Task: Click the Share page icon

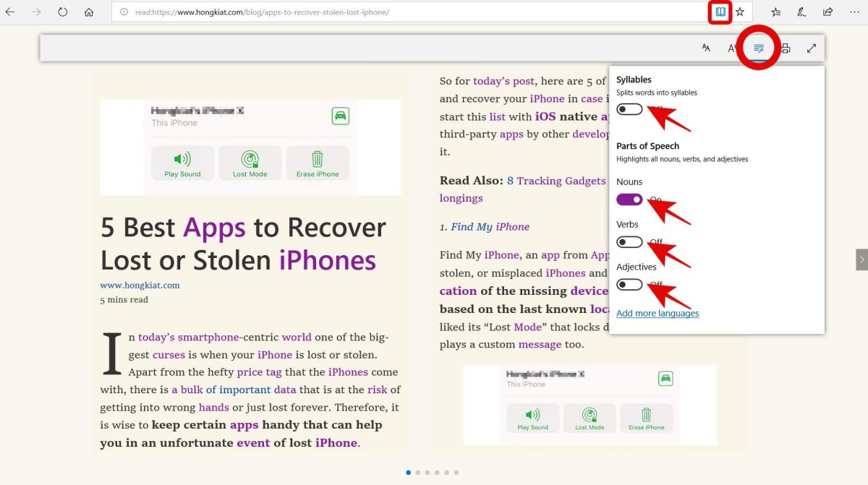Action: pos(828,12)
